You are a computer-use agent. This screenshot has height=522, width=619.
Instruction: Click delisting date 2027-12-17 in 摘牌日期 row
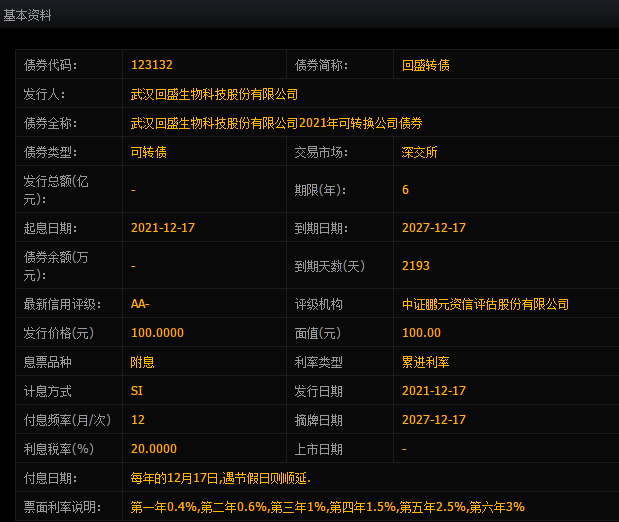coord(434,419)
